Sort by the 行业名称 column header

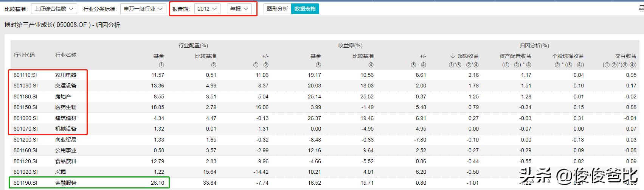66,55
